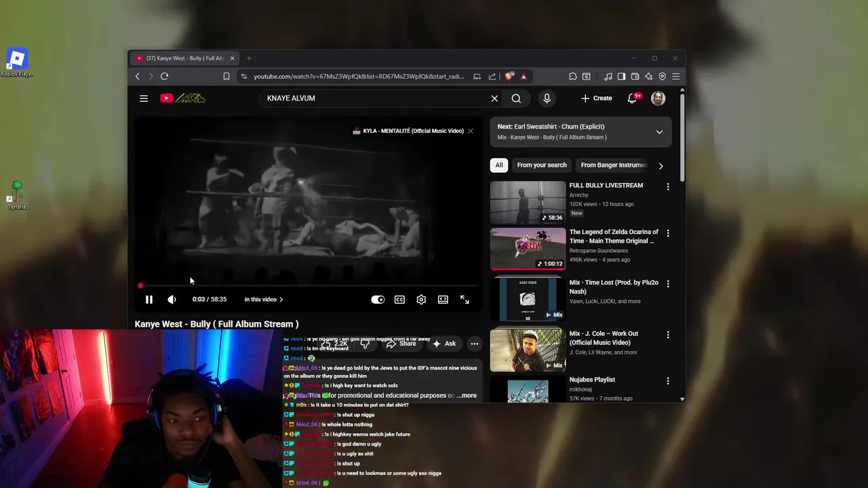Screen dimensions: 868x488
Task: Bookmark this page
Action: pos(226,77)
